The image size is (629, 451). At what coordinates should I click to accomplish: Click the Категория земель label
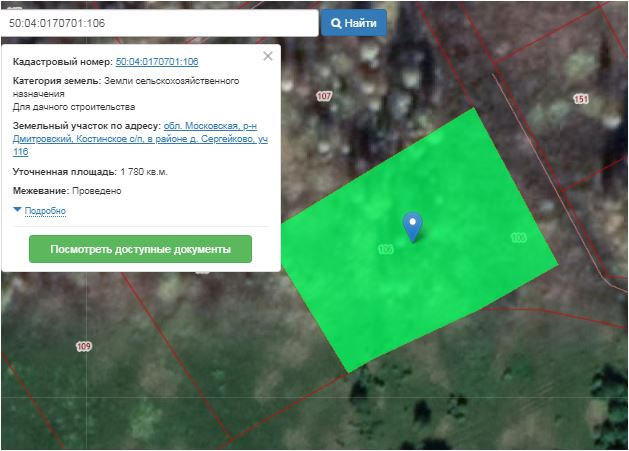[57, 80]
